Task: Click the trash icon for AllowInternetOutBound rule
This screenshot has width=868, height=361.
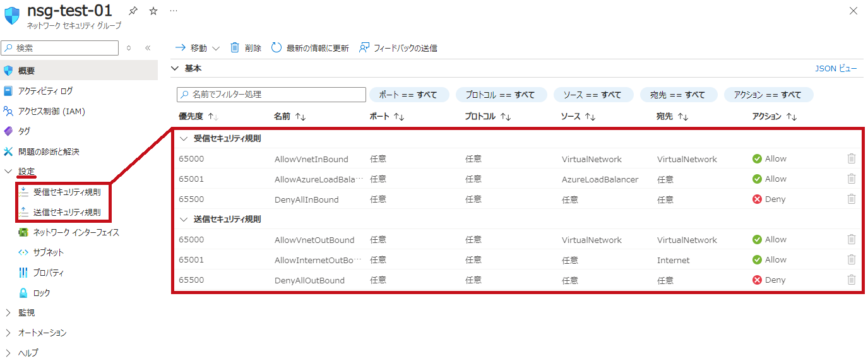Action: (852, 259)
